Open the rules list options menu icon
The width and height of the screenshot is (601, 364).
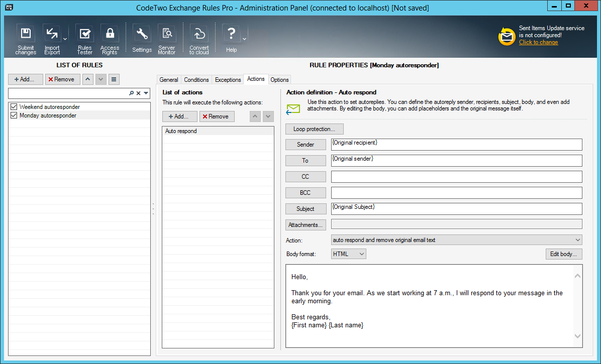coord(114,79)
